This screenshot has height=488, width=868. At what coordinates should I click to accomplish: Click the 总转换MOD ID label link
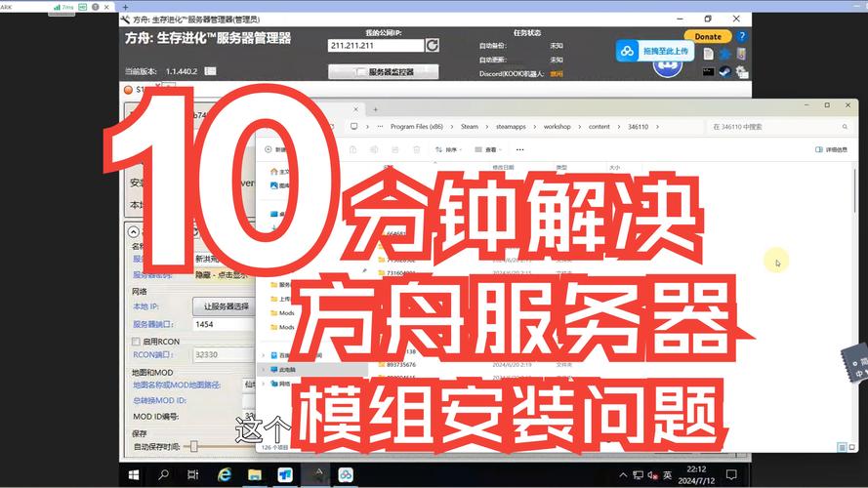click(159, 400)
